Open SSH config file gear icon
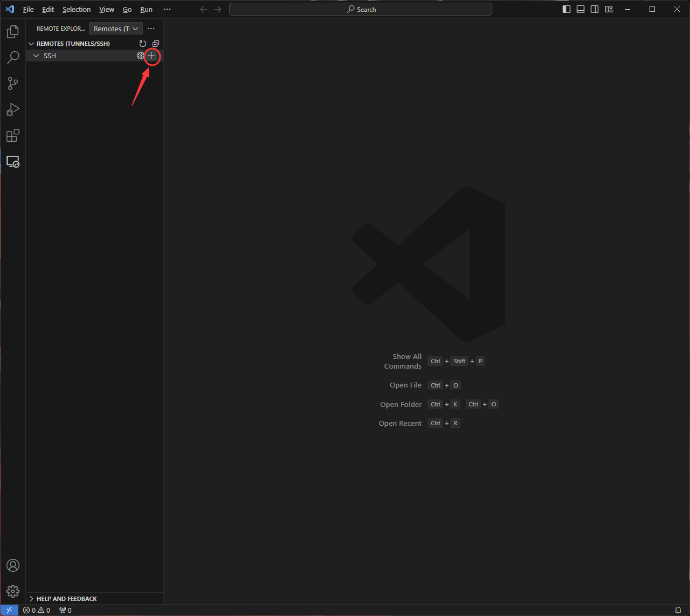 141,56
